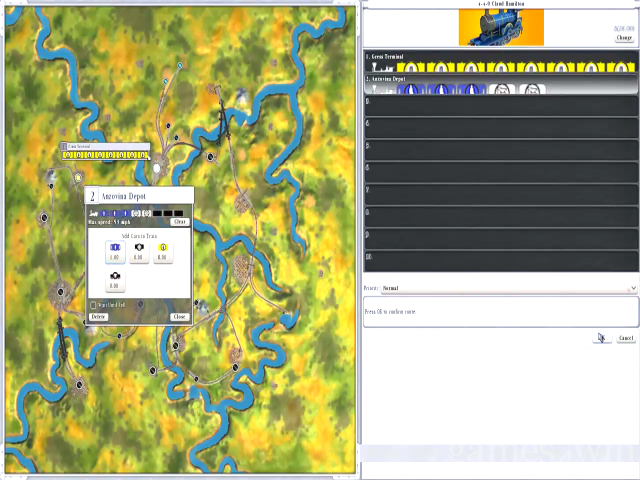Viewport: 640px width, 480px height.
Task: Select empty route slot 3 in the list
Action: [x=500, y=102]
